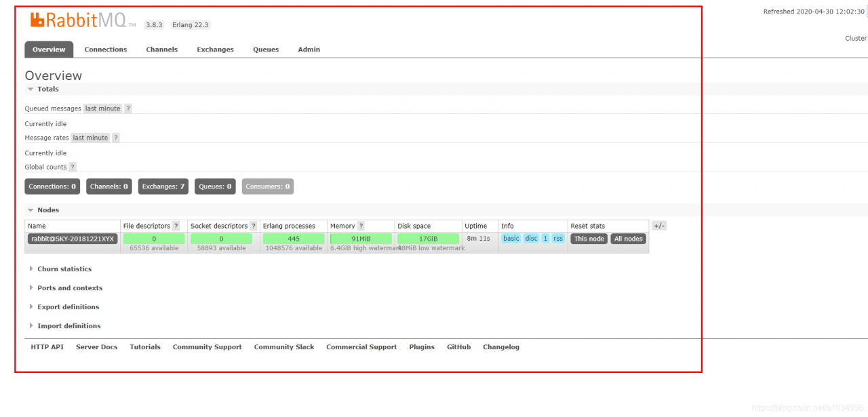The width and height of the screenshot is (868, 417).
Task: Open the Plugins footer link
Action: click(x=422, y=347)
